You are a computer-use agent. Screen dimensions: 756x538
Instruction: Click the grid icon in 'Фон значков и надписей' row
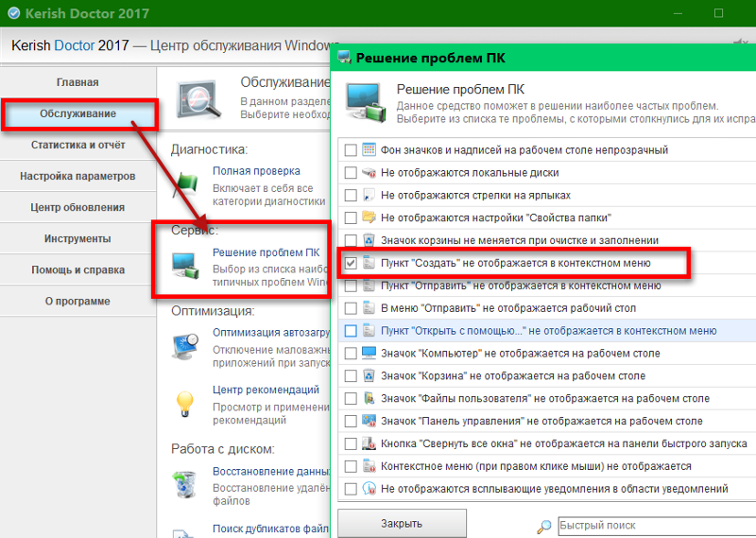pyautogui.click(x=369, y=149)
